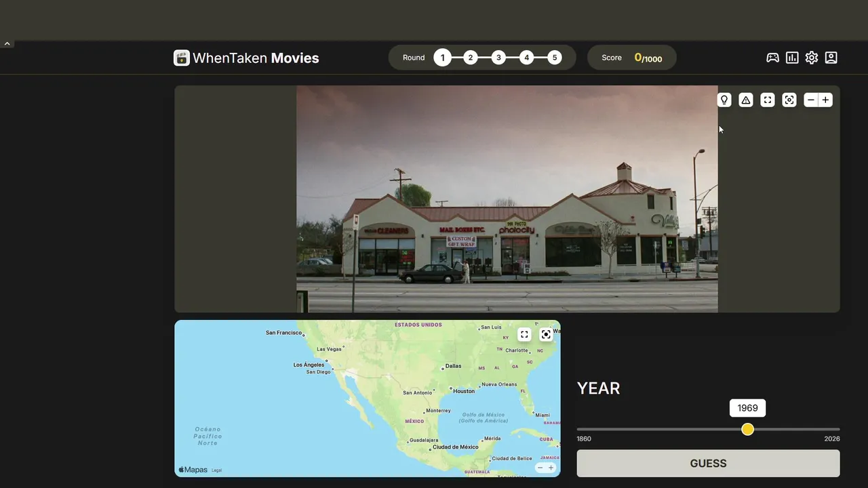Recenter the photo view

click(x=789, y=100)
